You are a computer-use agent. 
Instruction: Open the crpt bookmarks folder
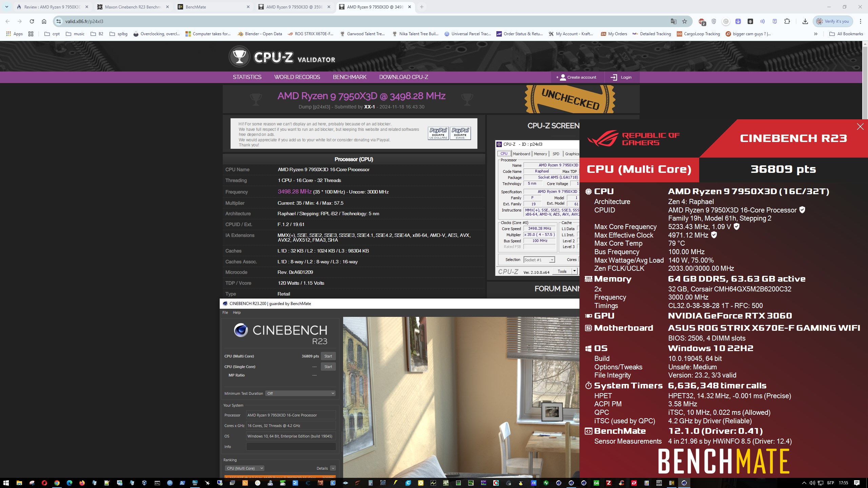52,34
